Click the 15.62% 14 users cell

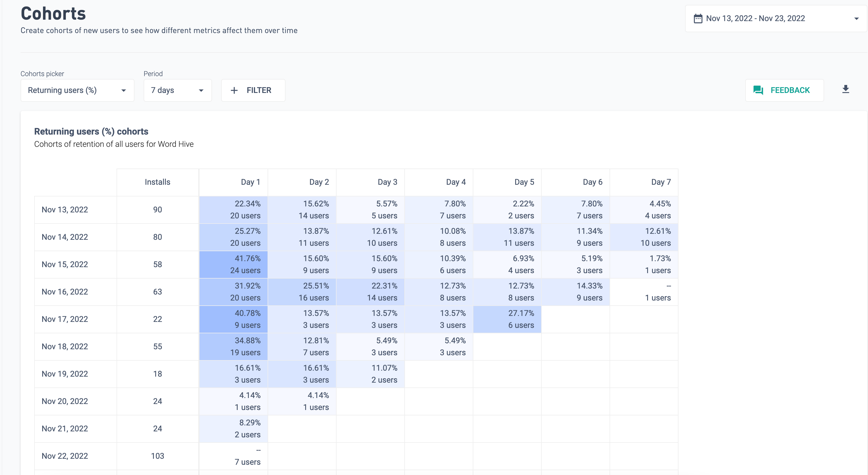(x=302, y=210)
